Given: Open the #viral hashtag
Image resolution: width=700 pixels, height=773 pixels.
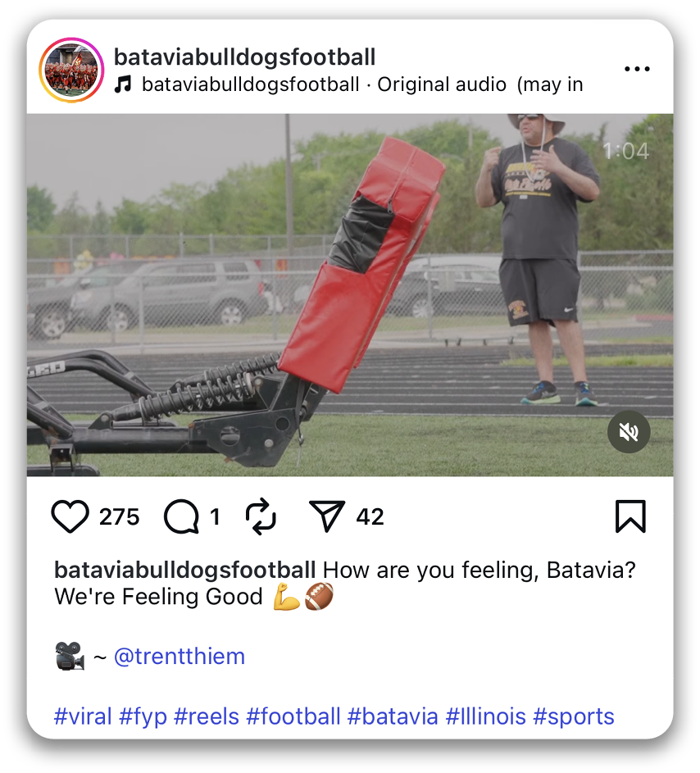Looking at the screenshot, I should 83,716.
